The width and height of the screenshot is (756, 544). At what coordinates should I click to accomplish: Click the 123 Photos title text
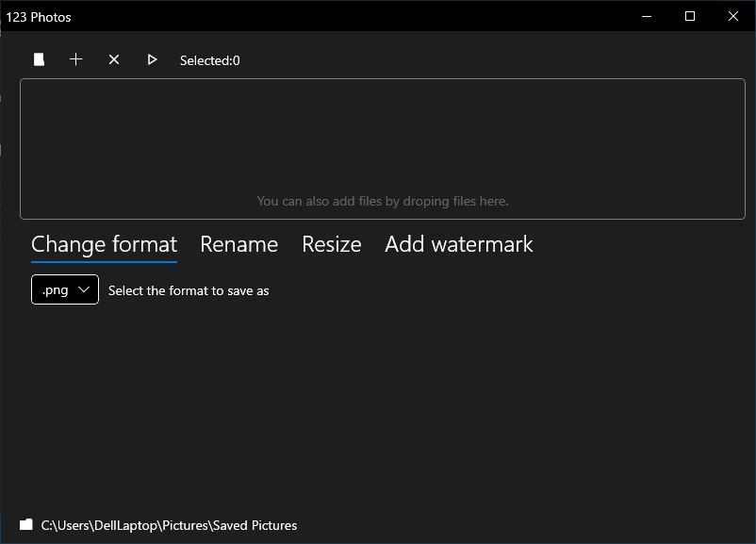39,17
